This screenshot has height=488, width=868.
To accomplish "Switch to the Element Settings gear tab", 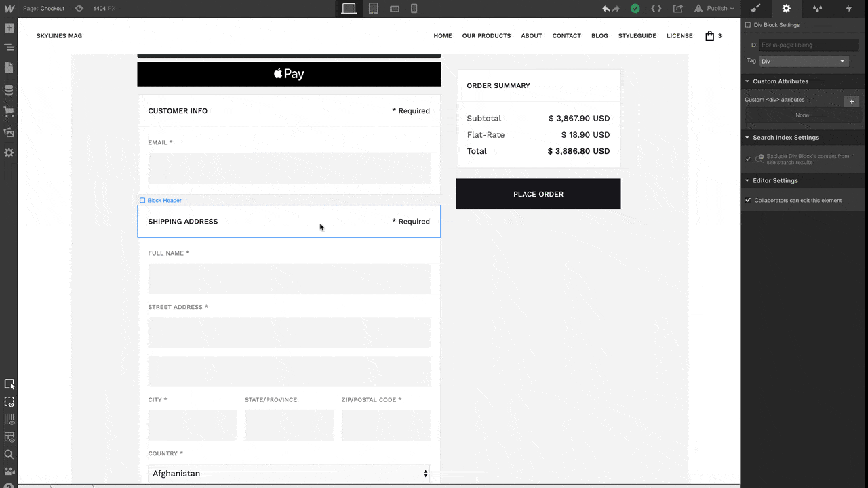I will coord(787,9).
